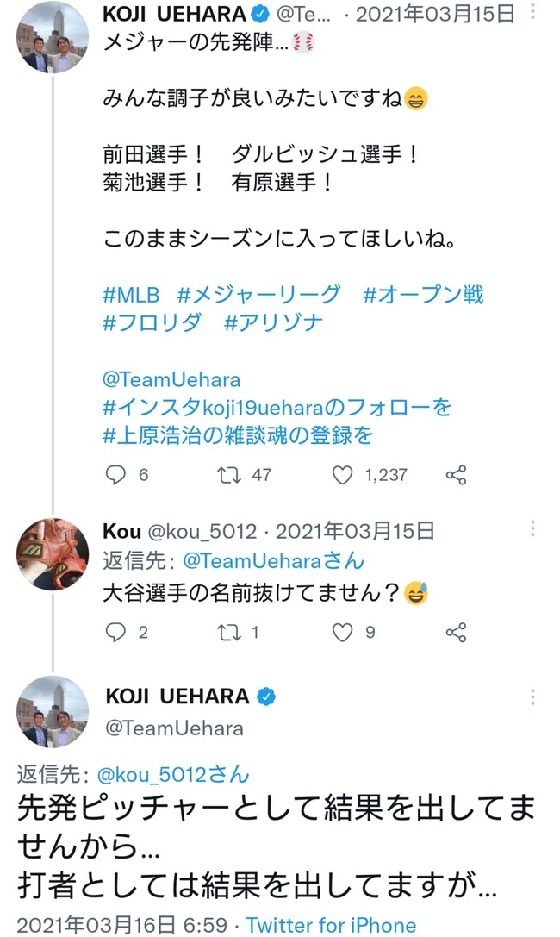Open @kou_5012 reply-to mention link
The image size is (560, 937).
point(172,774)
